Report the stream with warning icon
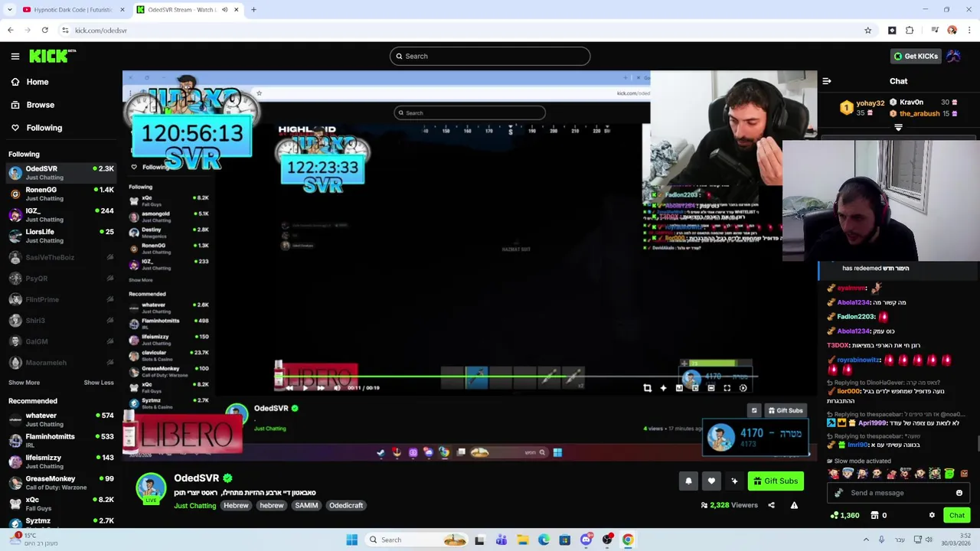The width and height of the screenshot is (980, 551). 794,505
